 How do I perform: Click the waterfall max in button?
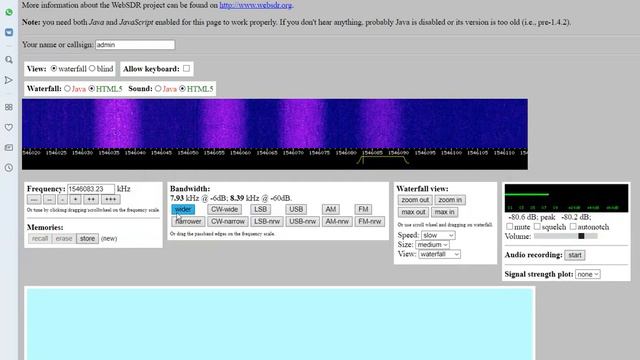point(444,212)
